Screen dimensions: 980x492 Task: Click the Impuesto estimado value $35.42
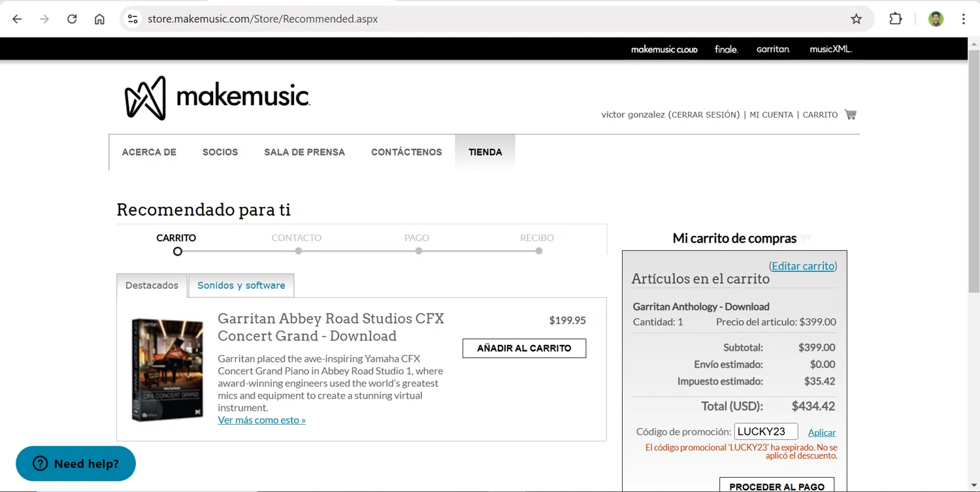pos(819,382)
